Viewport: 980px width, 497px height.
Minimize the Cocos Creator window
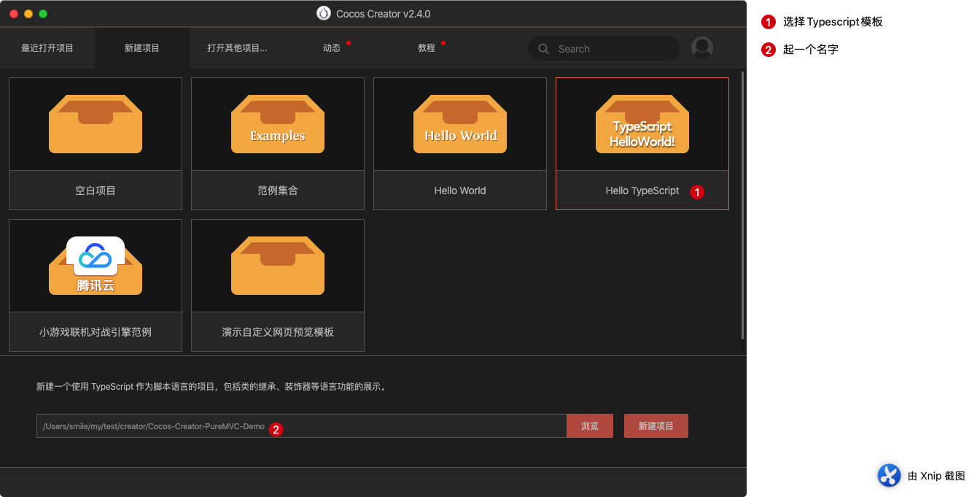tap(28, 14)
